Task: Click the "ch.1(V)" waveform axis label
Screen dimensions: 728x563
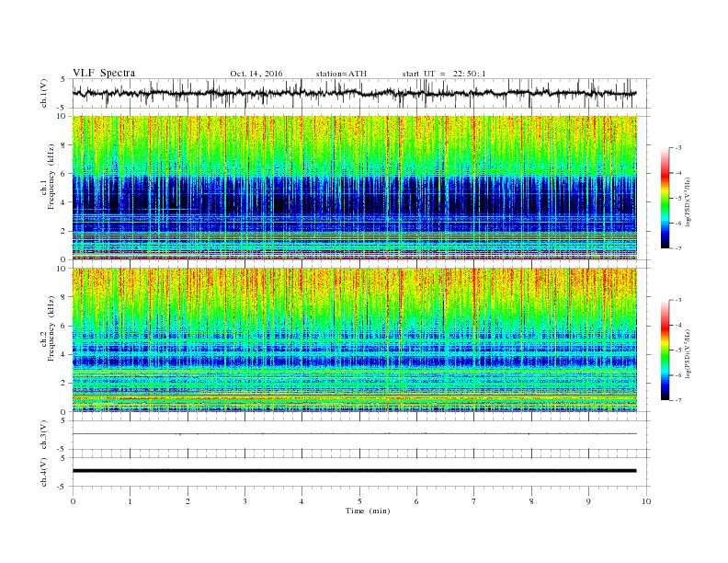Action: (x=43, y=93)
